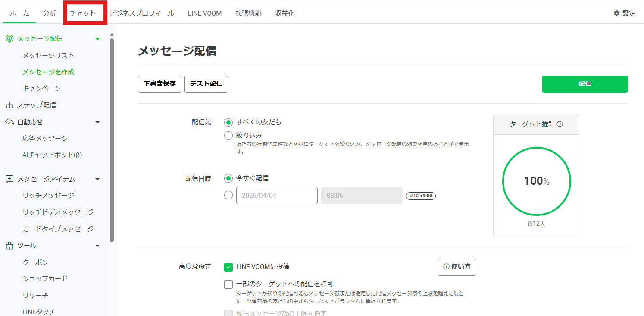Click the メッセージ配信 broadcast icon in sidebar

[x=9, y=39]
